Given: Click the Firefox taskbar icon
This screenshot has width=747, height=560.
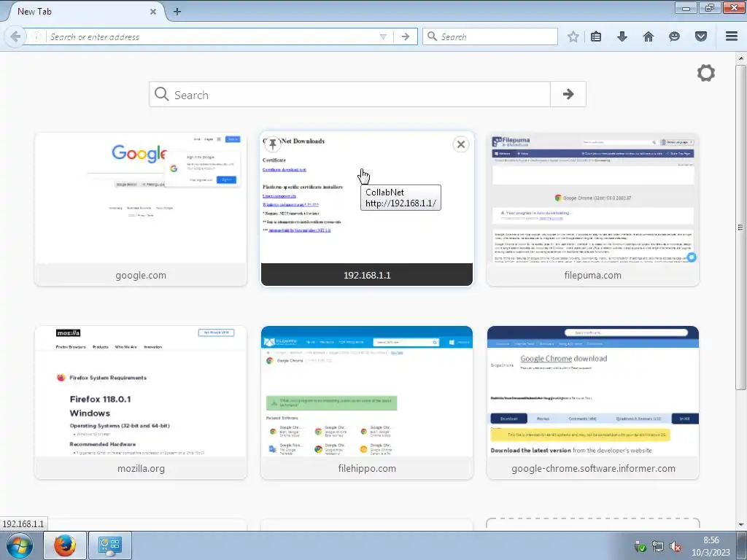Looking at the screenshot, I should [x=65, y=545].
